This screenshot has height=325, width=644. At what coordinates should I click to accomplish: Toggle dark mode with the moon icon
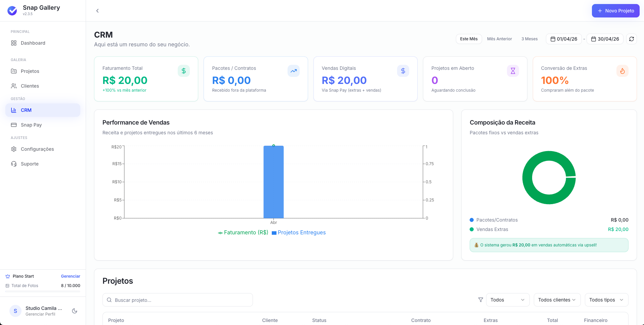click(75, 311)
